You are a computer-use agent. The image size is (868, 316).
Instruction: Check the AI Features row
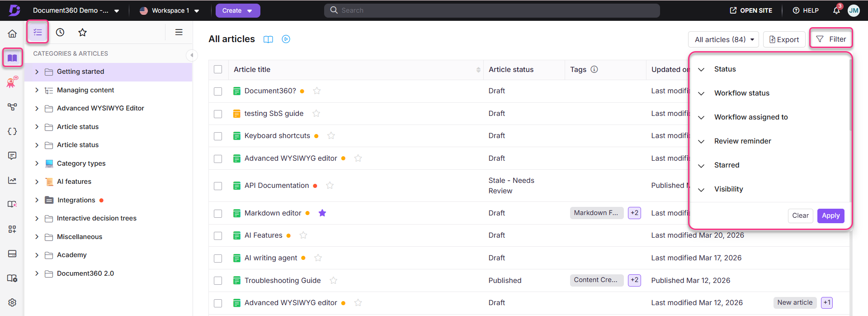[x=218, y=235]
